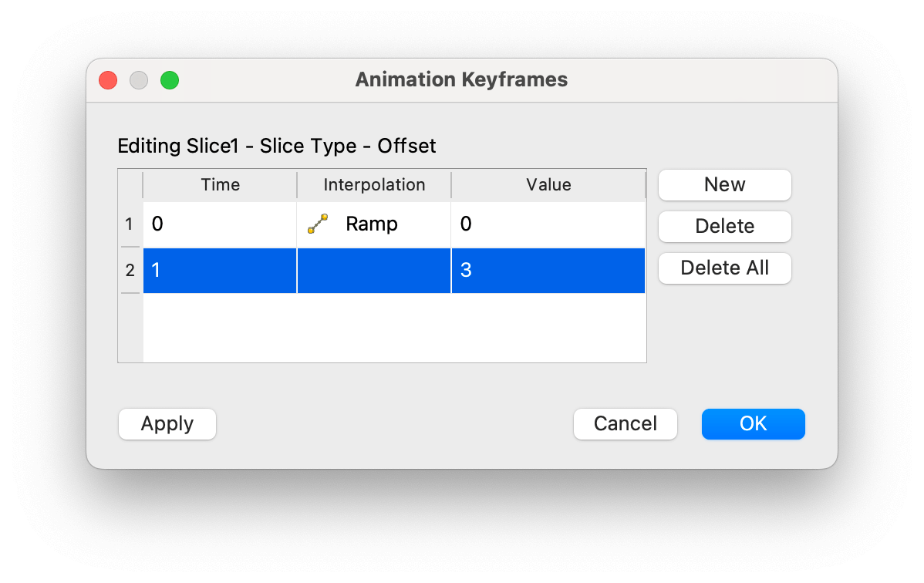
Task: Click row number 1 in the table gutter
Action: (x=130, y=224)
